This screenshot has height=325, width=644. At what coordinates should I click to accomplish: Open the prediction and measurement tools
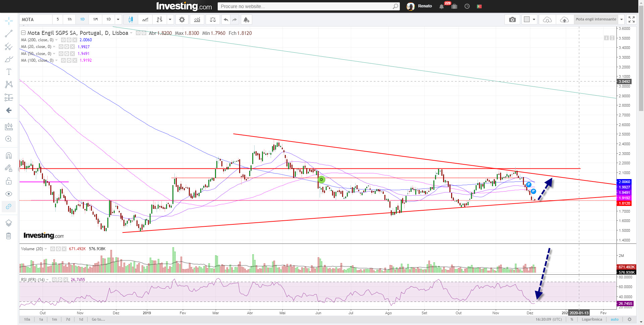pos(9,97)
